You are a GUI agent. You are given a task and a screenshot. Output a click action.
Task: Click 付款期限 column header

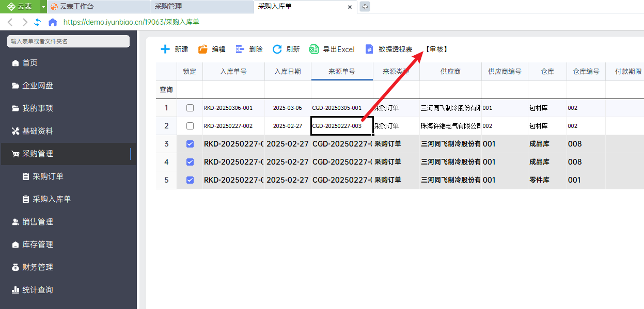point(625,72)
